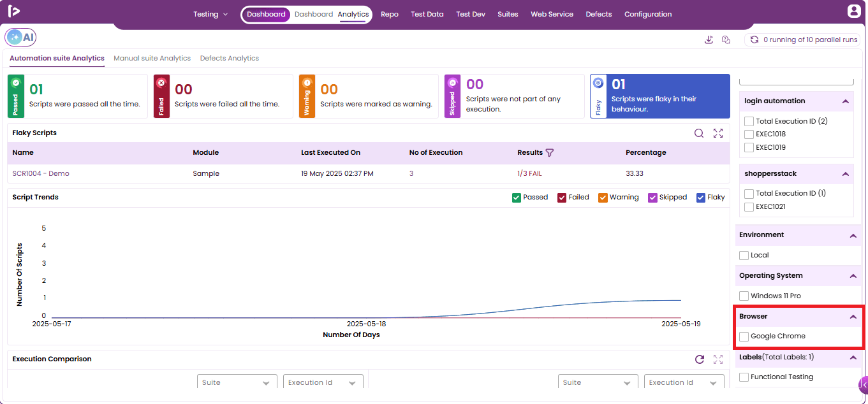This screenshot has width=868, height=404.
Task: Open the SCR1004 - Demo script link
Action: coord(41,173)
